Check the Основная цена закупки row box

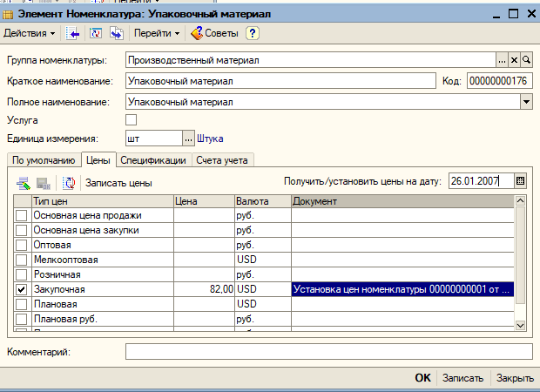click(22, 231)
